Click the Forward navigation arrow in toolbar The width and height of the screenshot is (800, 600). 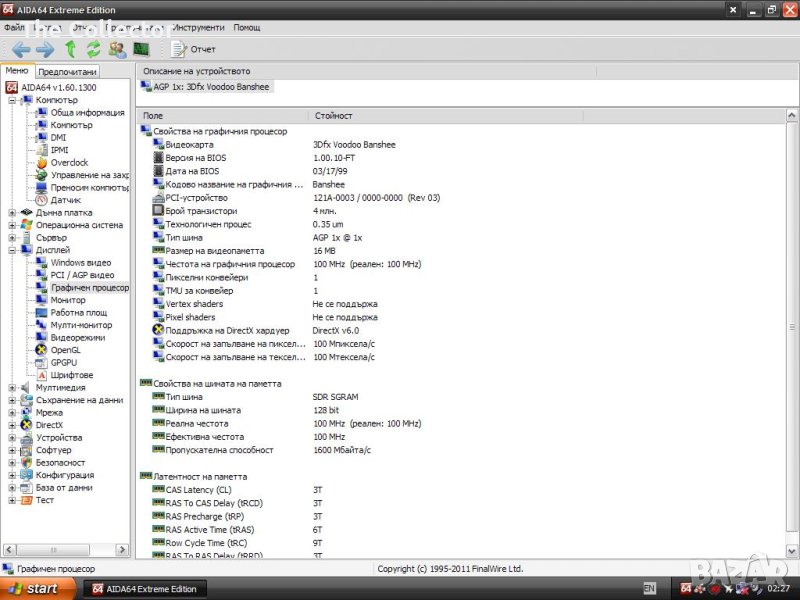[x=45, y=49]
